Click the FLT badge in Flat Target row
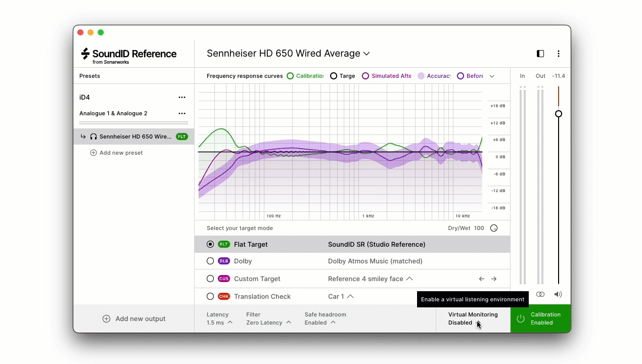The image size is (642, 364). (224, 244)
